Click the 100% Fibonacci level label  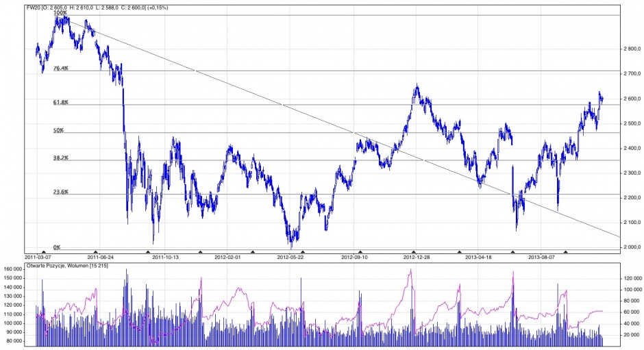[x=60, y=13]
